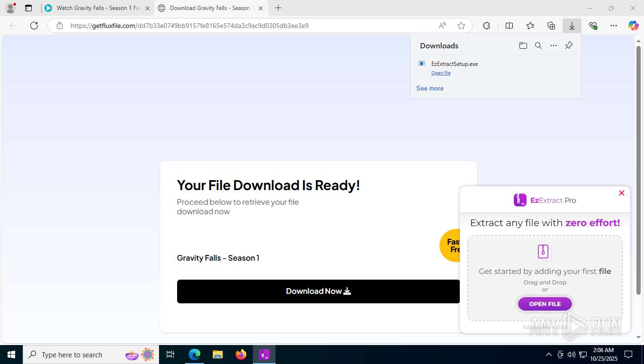Click See more in Downloads
Image resolution: width=644 pixels, height=364 pixels.
click(x=430, y=88)
